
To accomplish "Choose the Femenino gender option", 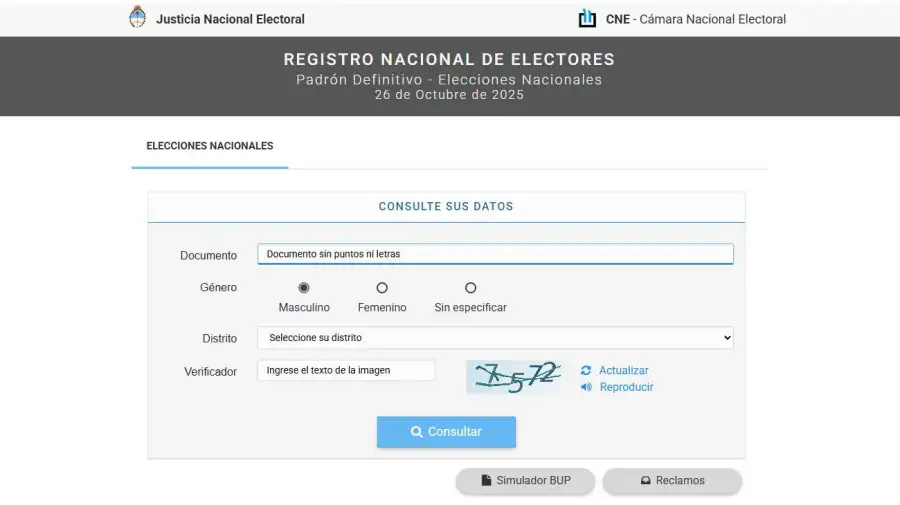I will click(382, 288).
